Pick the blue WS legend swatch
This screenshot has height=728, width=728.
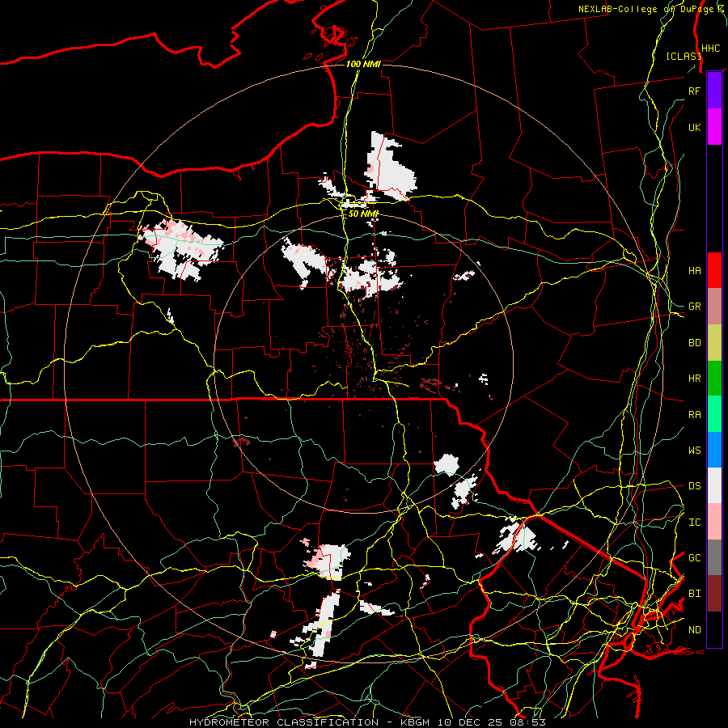pos(714,450)
